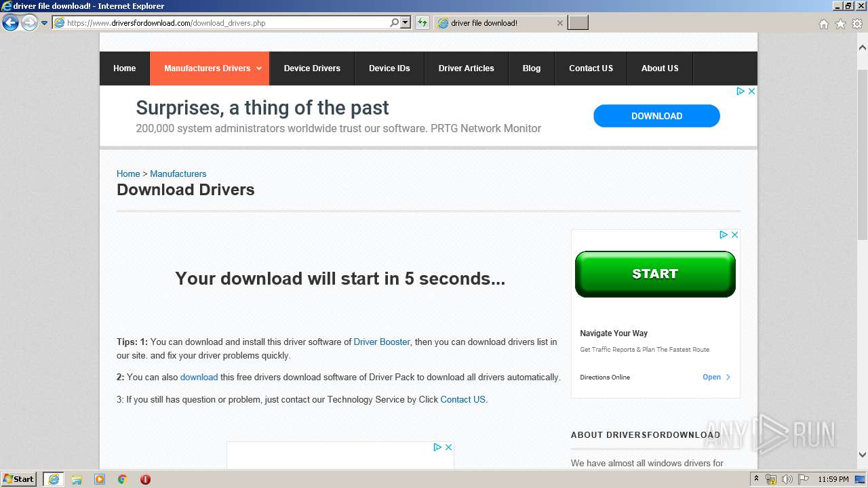Open the Home menu item
The height and width of the screenshot is (488, 868).
(125, 68)
